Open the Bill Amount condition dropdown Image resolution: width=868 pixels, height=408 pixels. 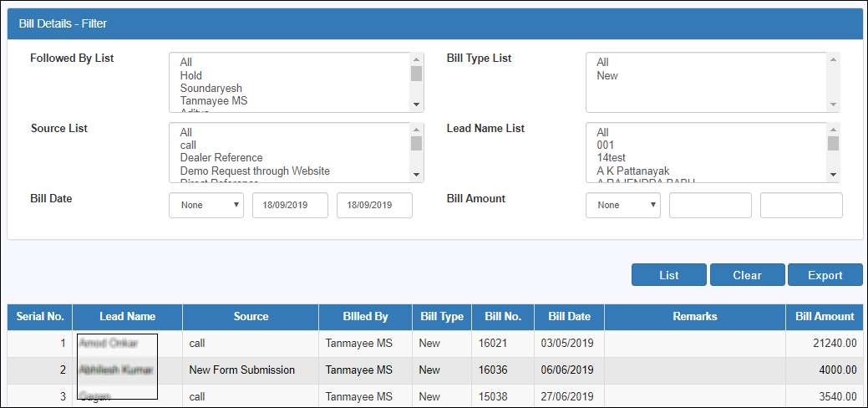click(x=622, y=205)
